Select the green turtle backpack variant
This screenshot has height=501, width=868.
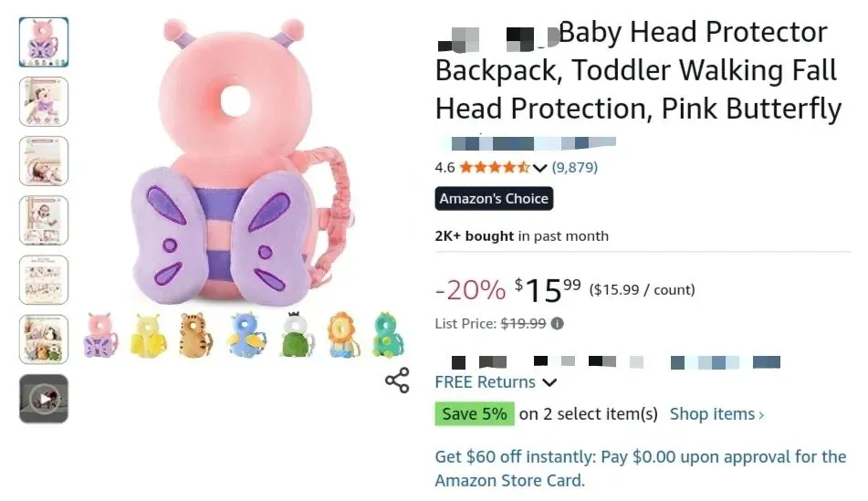(x=293, y=335)
